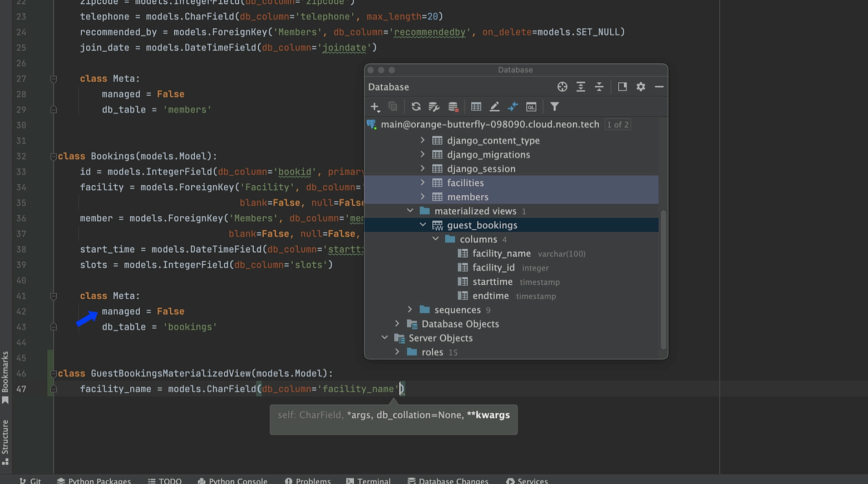Expand all nodes in Database panel

click(x=581, y=87)
